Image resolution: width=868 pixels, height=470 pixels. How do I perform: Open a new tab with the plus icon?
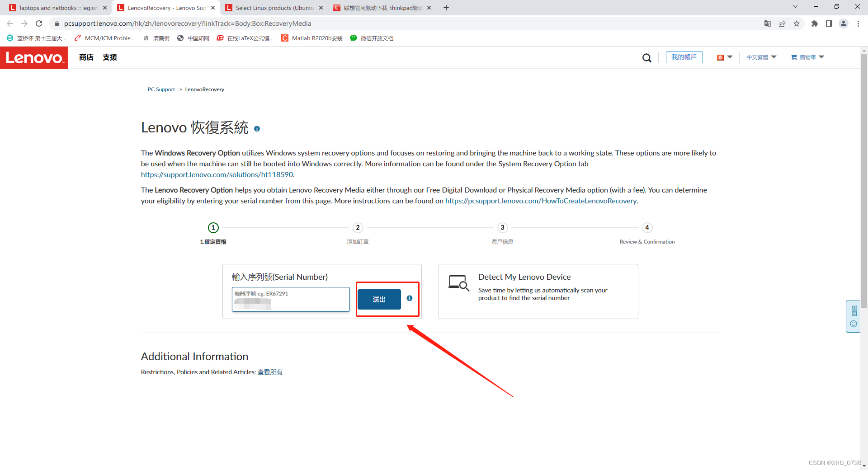click(x=446, y=8)
